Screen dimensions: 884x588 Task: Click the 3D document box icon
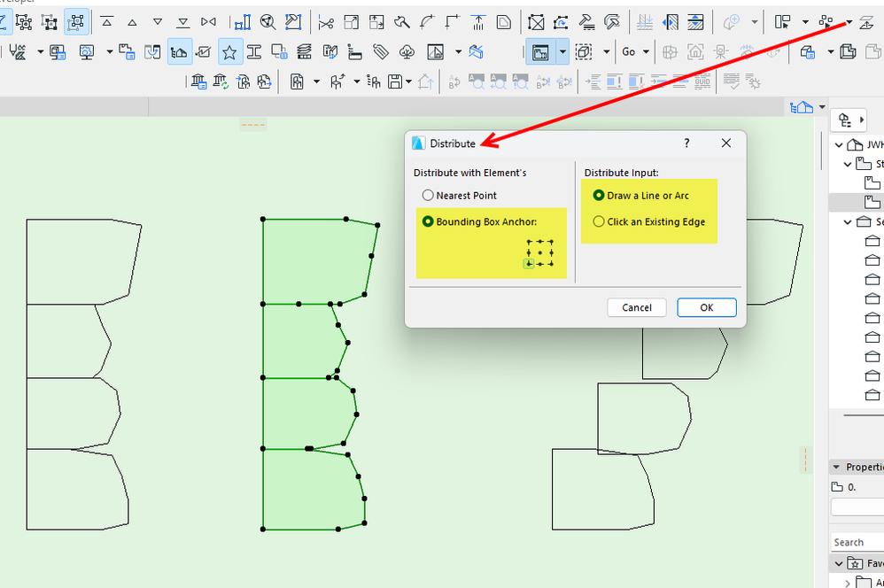(848, 52)
